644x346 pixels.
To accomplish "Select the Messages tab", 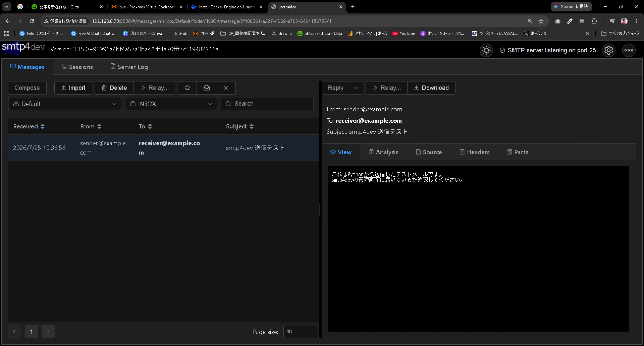I will [x=28, y=67].
